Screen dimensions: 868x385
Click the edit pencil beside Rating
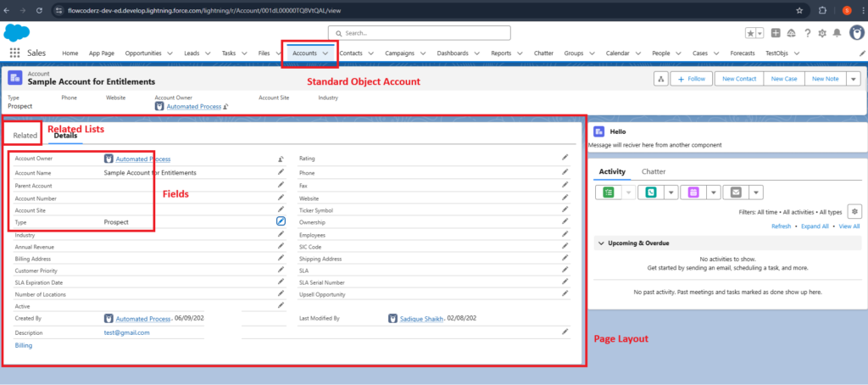pyautogui.click(x=565, y=158)
